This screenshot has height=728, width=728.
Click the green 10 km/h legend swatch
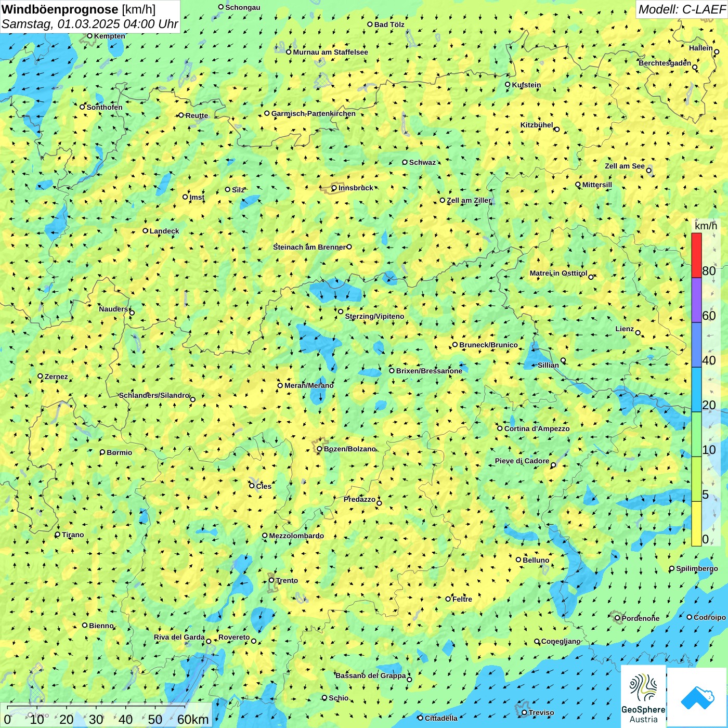[x=696, y=434]
